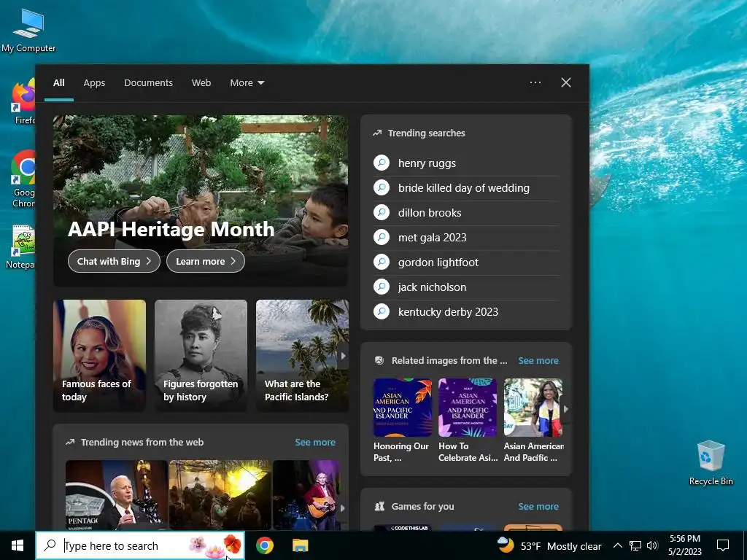Click the search icon beside met gala 2023

point(382,237)
